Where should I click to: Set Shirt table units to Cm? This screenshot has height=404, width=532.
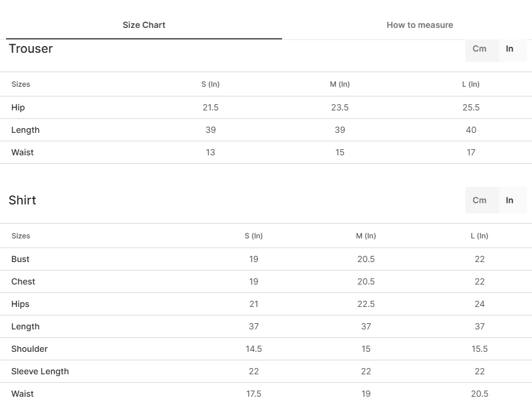point(479,200)
